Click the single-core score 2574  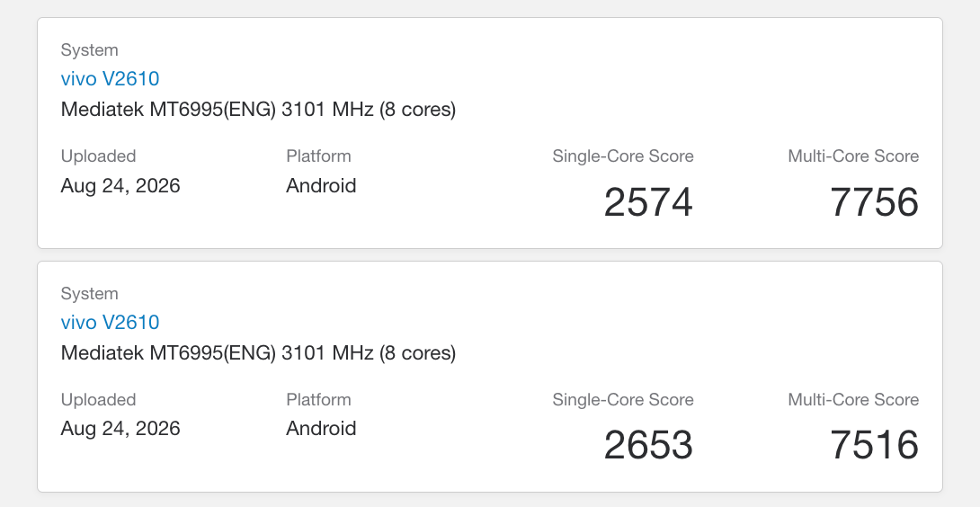coord(648,202)
